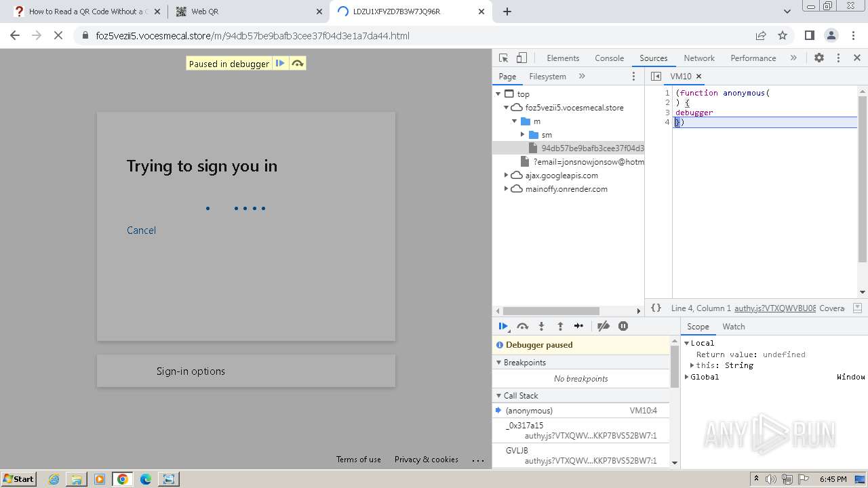The height and width of the screenshot is (488, 868).
Task: Show more navigator tabs
Action: (x=582, y=77)
